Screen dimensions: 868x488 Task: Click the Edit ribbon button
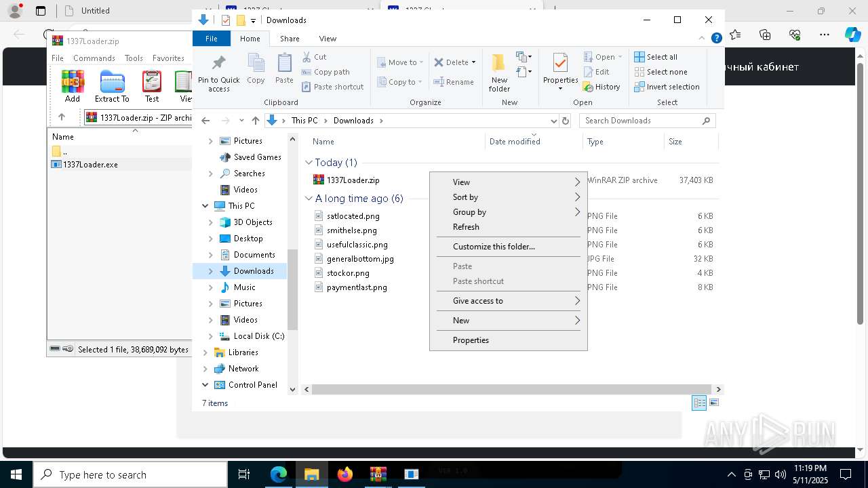(596, 72)
